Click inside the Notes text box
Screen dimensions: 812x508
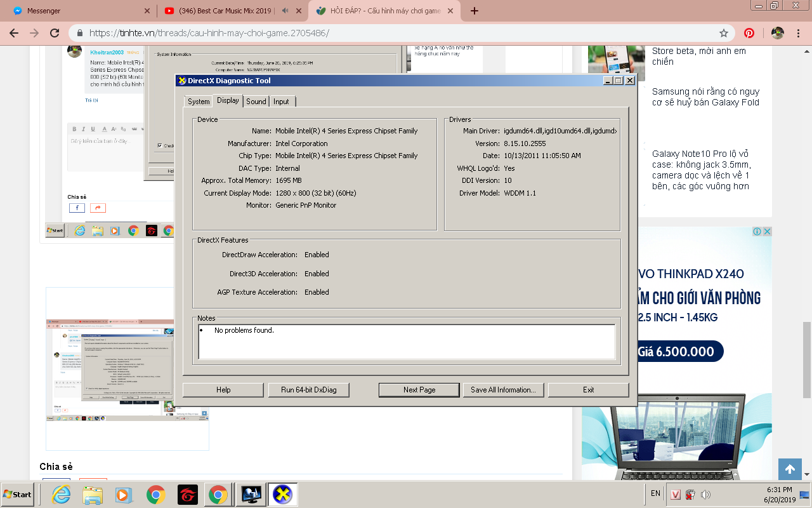[407, 342]
